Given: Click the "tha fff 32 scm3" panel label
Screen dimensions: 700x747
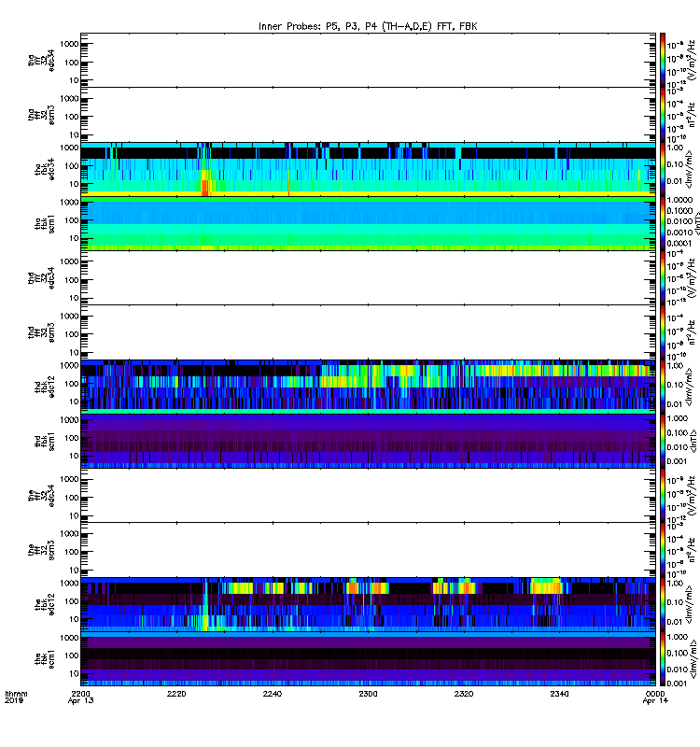Looking at the screenshot, I should [41, 115].
